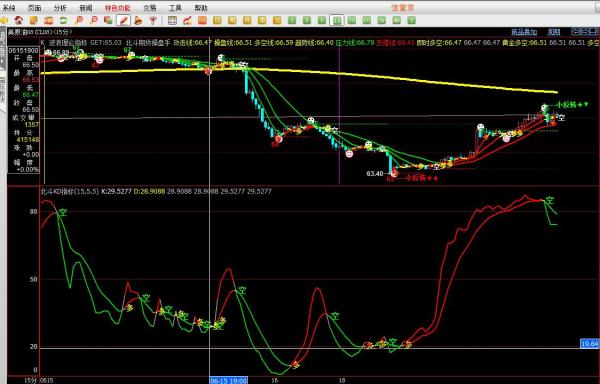
Task: Click the orange card icon next to the book icon
Action: [48, 20]
